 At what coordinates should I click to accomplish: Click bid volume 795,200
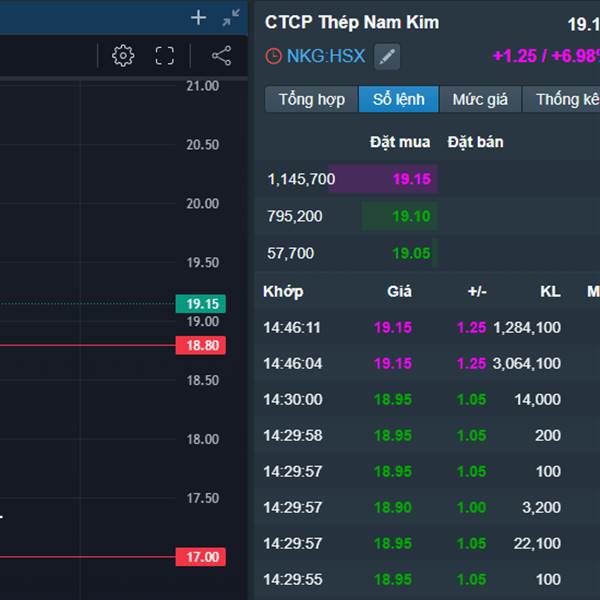[x=295, y=216]
